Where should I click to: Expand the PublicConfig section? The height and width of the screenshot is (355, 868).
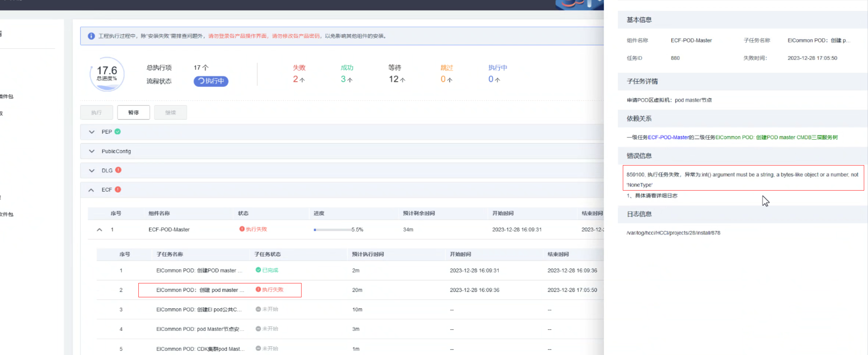(x=91, y=151)
